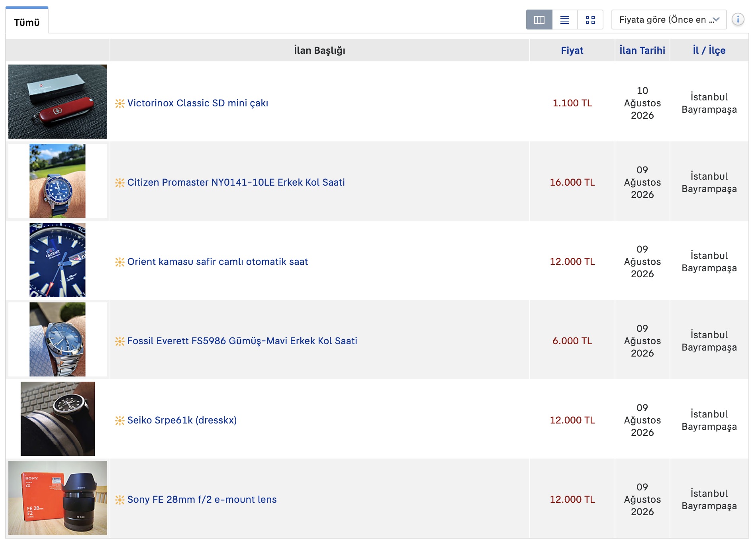The height and width of the screenshot is (545, 756).
Task: Click the sun icon beside Sony FE lens
Action: click(x=119, y=500)
